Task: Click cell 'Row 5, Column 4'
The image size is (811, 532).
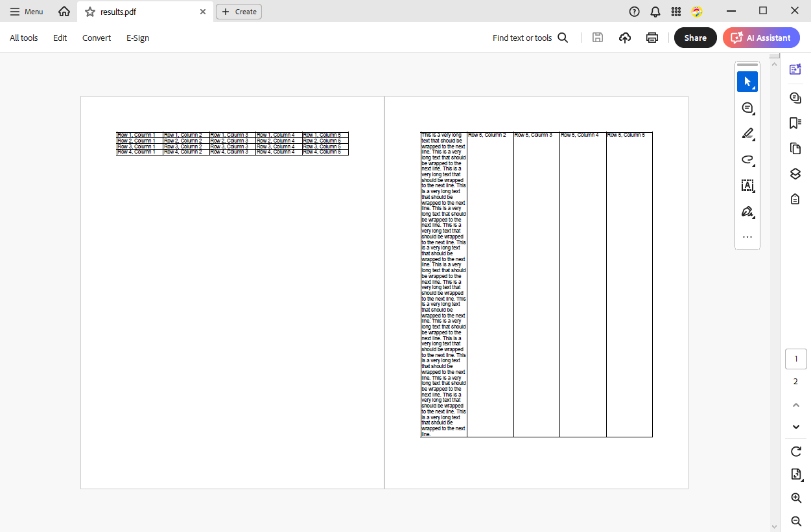Action: [583, 284]
